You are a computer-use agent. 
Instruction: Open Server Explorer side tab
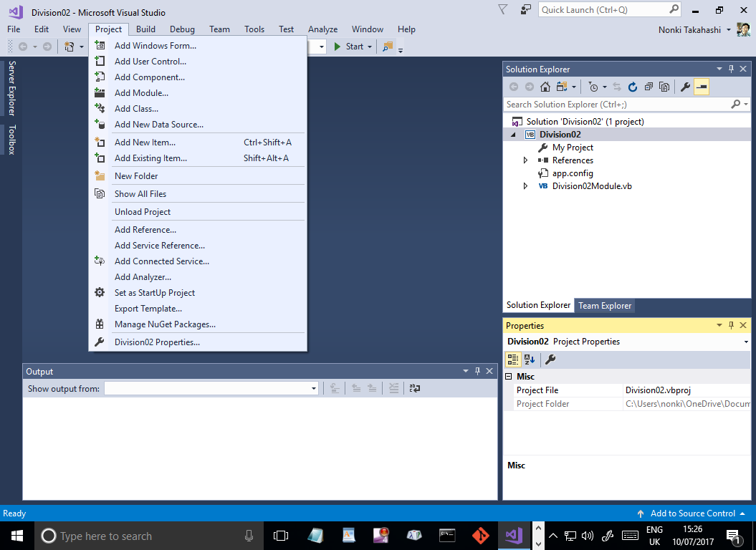tap(12, 88)
